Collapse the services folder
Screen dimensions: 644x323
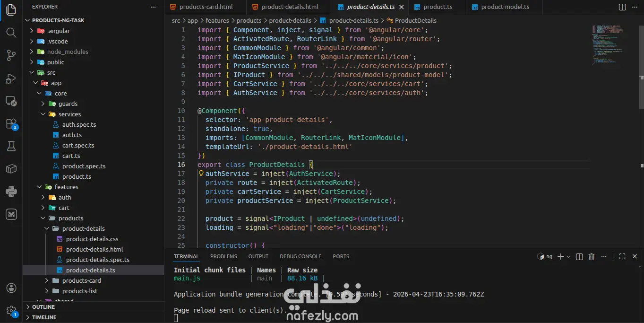(x=94, y=114)
